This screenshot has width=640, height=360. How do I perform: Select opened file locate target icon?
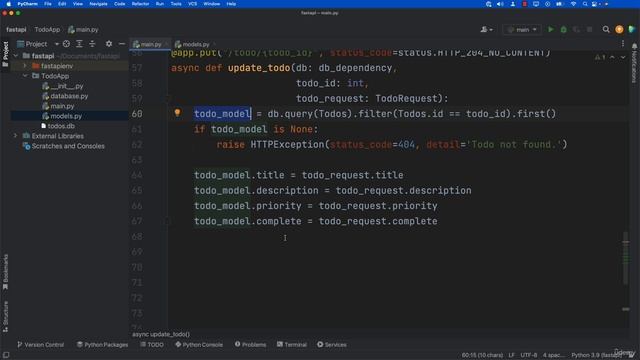67,44
